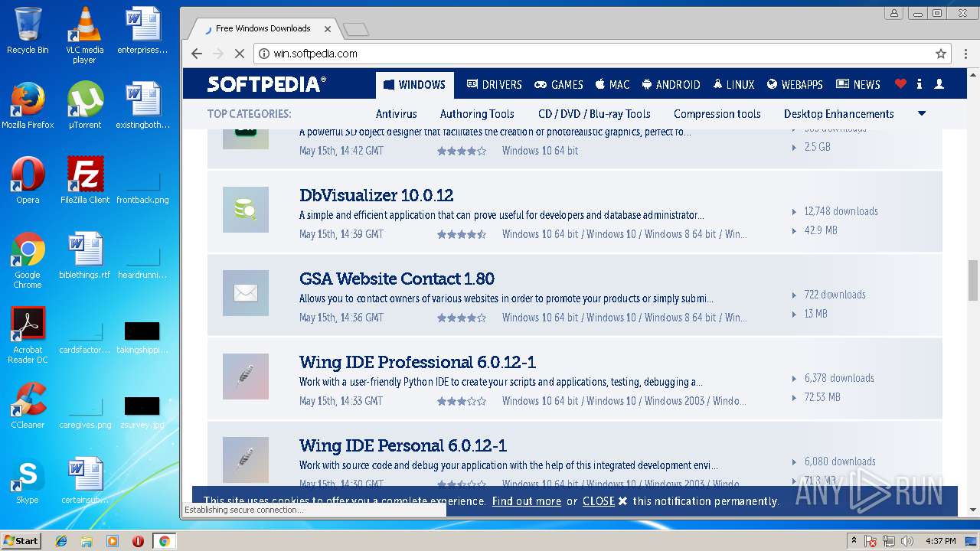980x551 pixels.
Task: Open the MAC section
Action: click(x=612, y=85)
